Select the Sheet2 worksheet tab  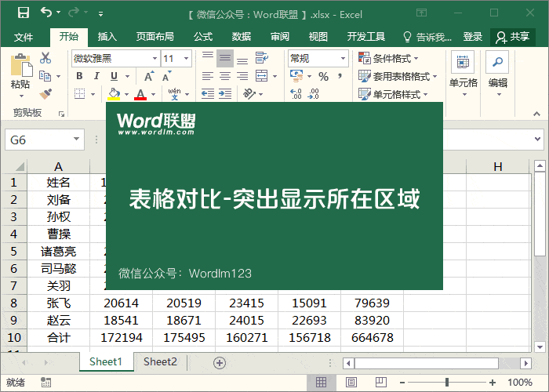(x=160, y=362)
